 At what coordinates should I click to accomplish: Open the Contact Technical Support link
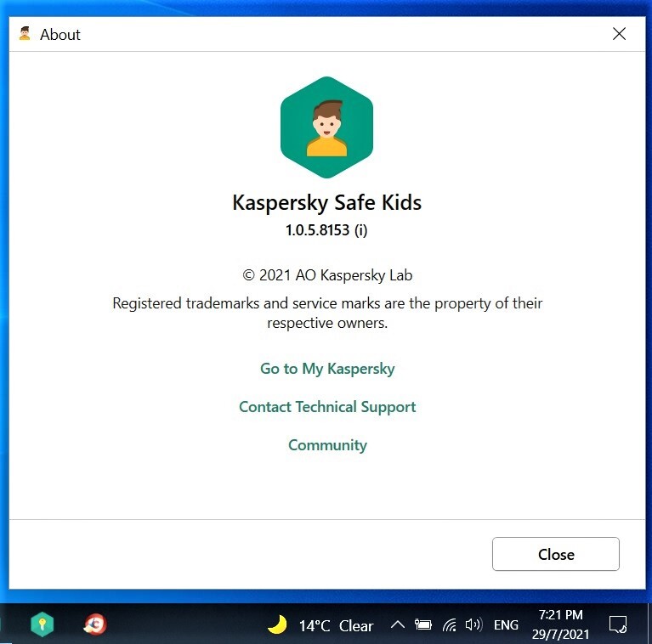click(327, 407)
